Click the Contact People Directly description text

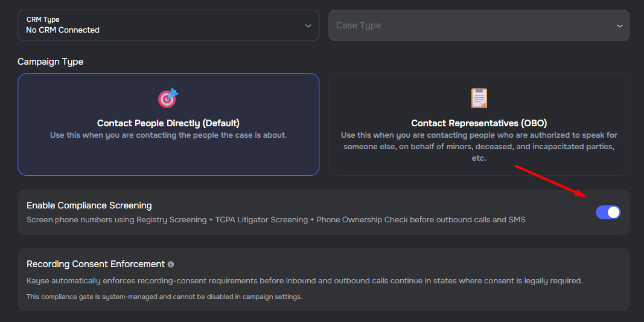(168, 135)
